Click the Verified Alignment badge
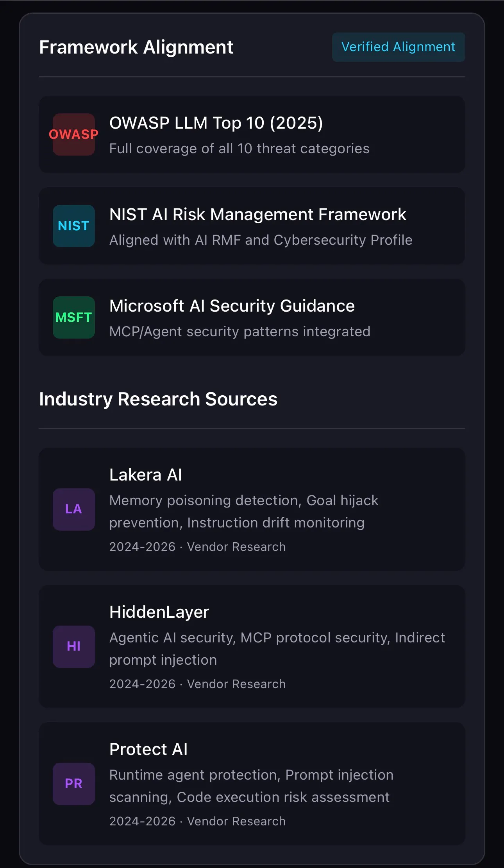 (x=399, y=47)
